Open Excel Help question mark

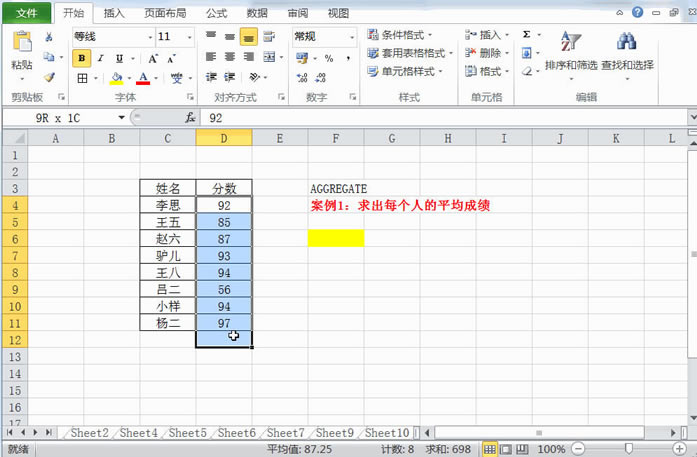[x=637, y=12]
